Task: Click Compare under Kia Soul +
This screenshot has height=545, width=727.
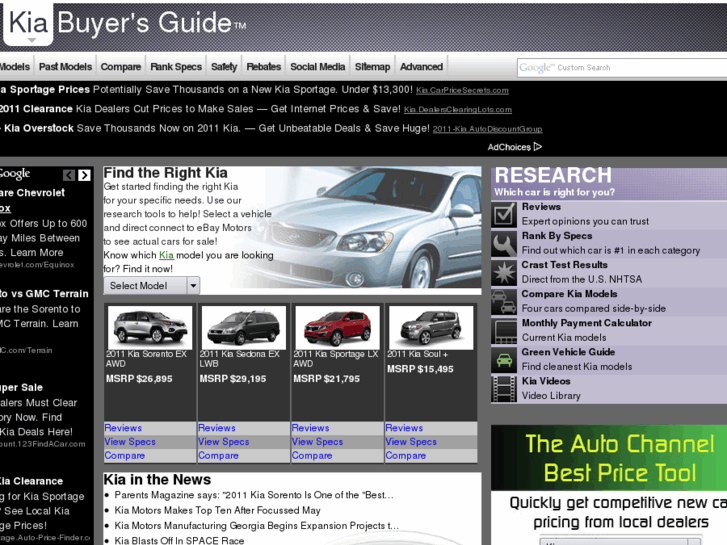Action: [x=406, y=455]
